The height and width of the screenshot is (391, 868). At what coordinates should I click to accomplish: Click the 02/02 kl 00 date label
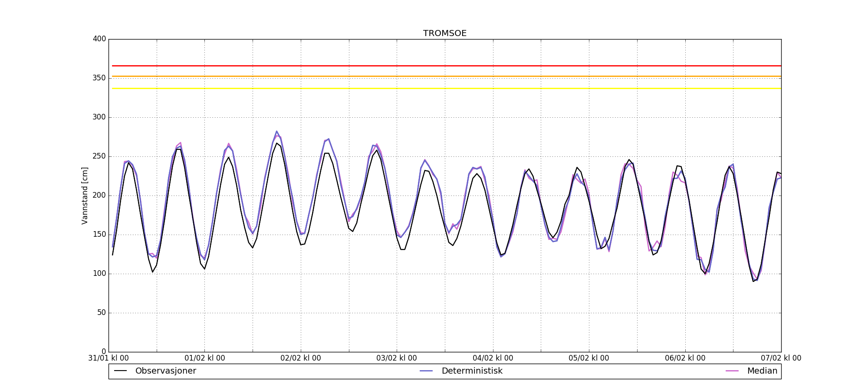coord(301,358)
